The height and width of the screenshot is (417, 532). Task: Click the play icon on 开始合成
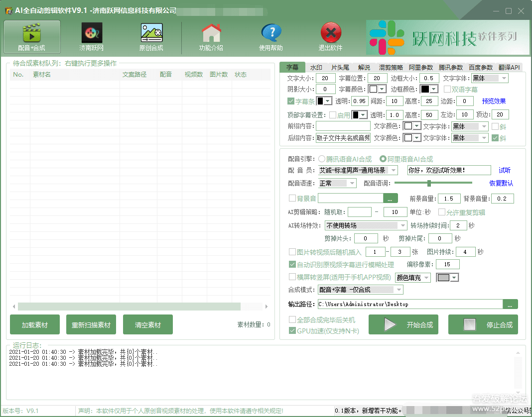tap(390, 324)
